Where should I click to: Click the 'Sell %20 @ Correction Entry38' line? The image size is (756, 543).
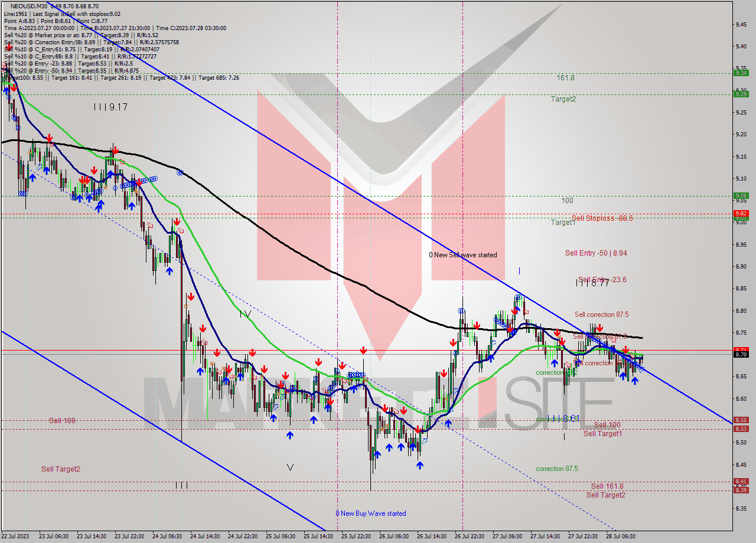click(91, 42)
